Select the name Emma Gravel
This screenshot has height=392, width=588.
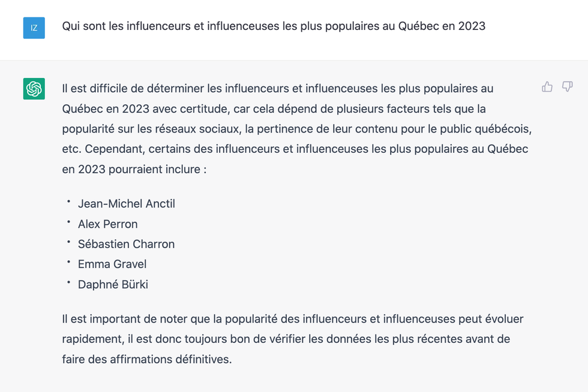coord(112,264)
